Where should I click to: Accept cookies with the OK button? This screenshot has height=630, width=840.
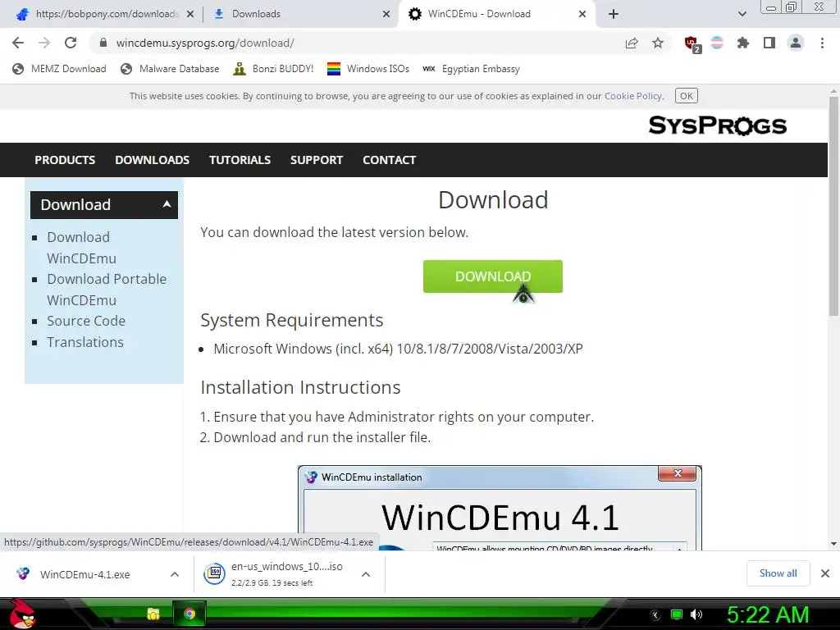pos(687,96)
